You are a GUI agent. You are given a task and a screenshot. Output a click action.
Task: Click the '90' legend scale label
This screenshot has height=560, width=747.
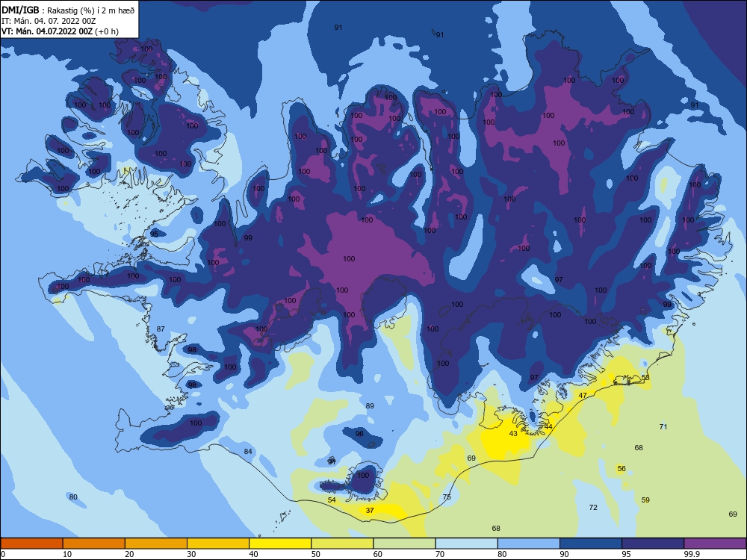pos(564,554)
